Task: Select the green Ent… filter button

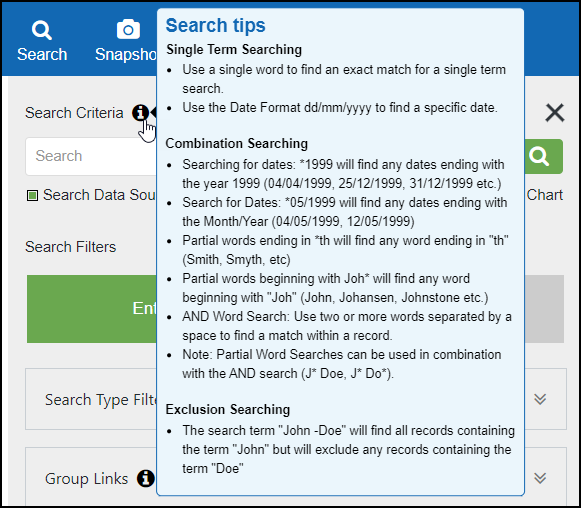Action: [92, 309]
